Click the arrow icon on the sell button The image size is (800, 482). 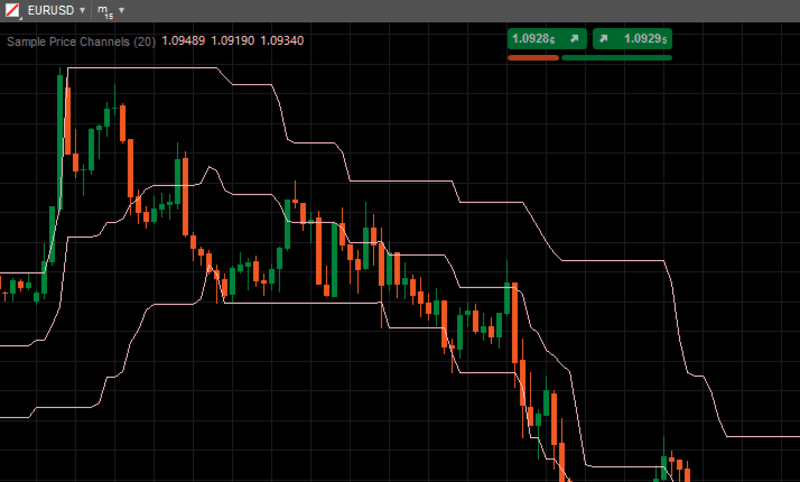point(574,39)
